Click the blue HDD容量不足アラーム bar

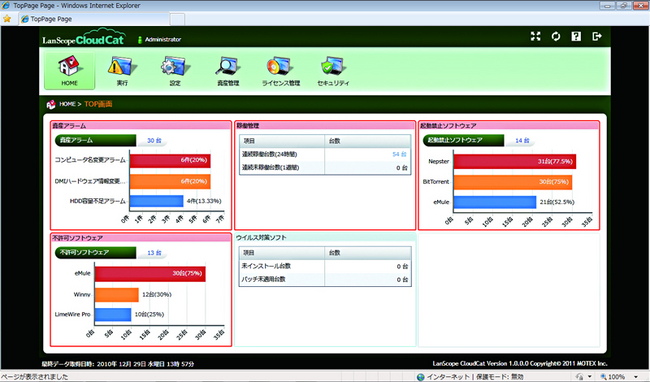click(156, 201)
